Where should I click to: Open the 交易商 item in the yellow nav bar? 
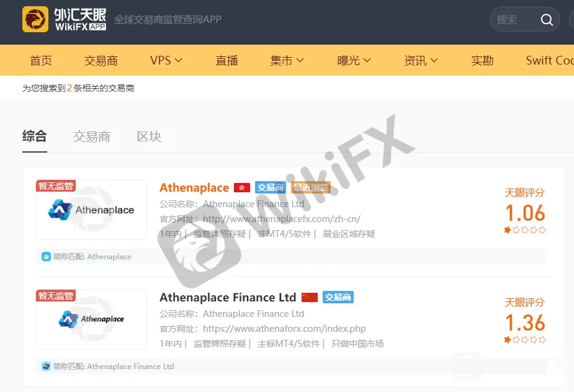pyautogui.click(x=101, y=60)
